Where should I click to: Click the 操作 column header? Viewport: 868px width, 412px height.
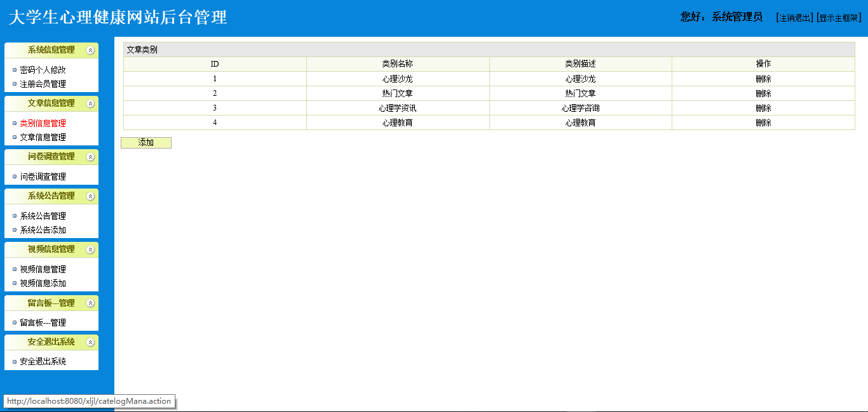(763, 64)
